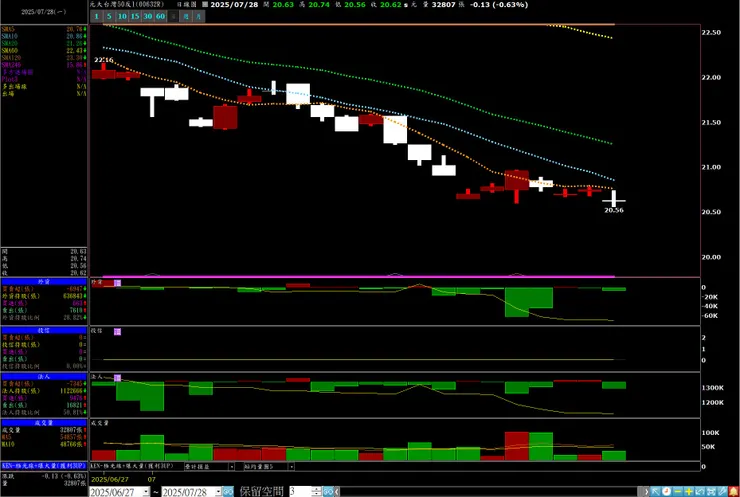
Task: Choose the 60-minute timeframe
Action: (x=160, y=16)
